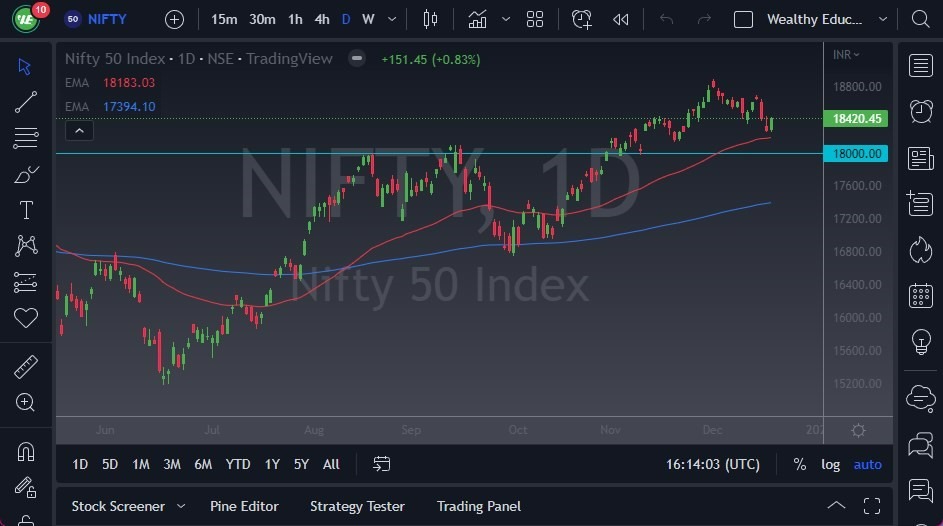Redo the last chart action
The width and height of the screenshot is (943, 526).
pyautogui.click(x=704, y=19)
